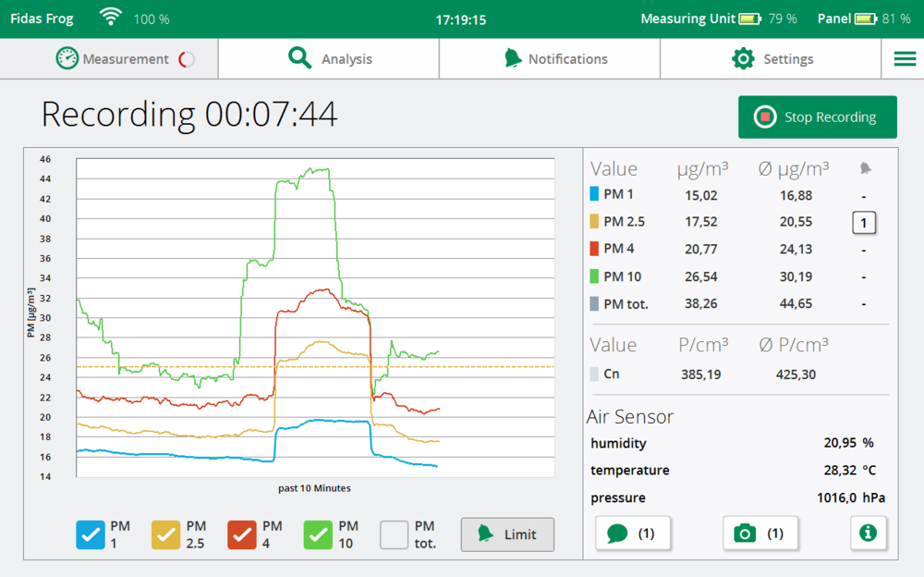Click the PM 4 red color swatch
924x577 pixels.
click(x=594, y=249)
